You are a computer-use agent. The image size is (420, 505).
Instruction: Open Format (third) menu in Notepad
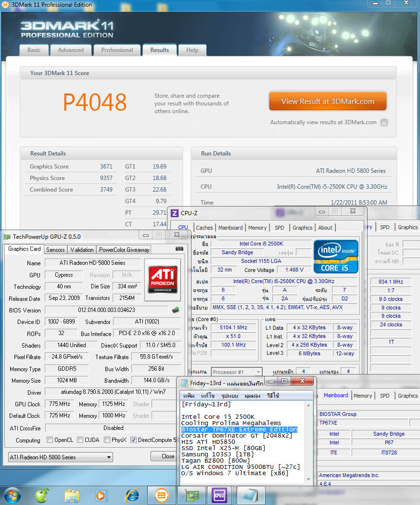(230, 396)
